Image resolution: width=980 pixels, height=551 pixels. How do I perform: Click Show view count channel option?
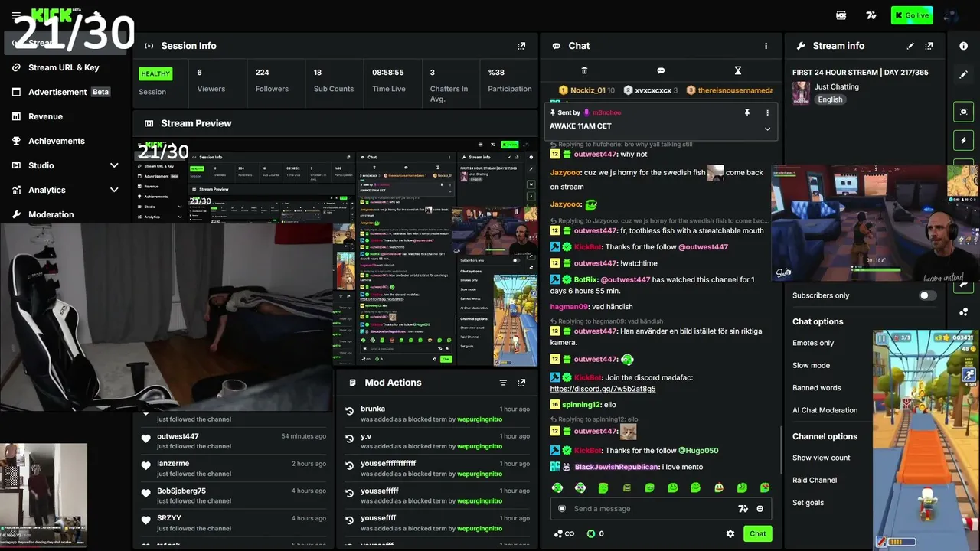[821, 458]
